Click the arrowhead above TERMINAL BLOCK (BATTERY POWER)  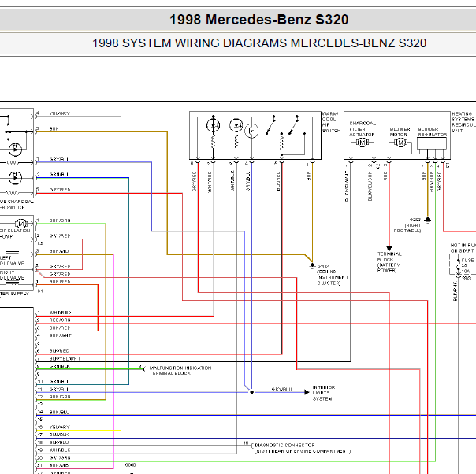tap(389, 248)
